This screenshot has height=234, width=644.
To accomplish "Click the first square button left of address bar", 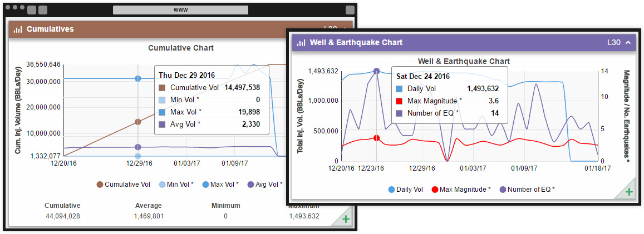I will coord(32,10).
